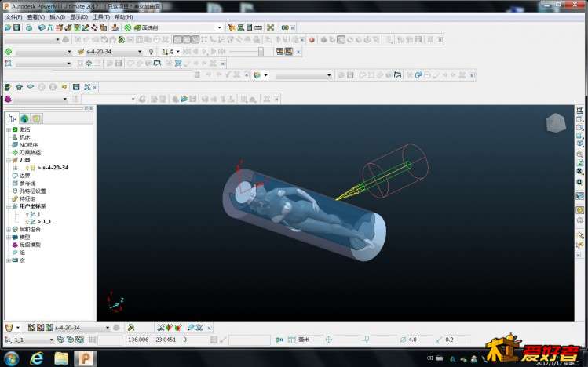Open the 1_1 workplane dropdown in status bar

click(x=51, y=340)
